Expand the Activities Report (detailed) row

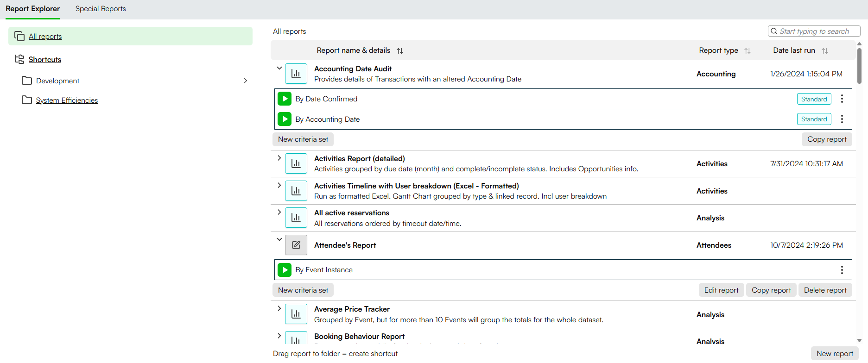click(279, 158)
